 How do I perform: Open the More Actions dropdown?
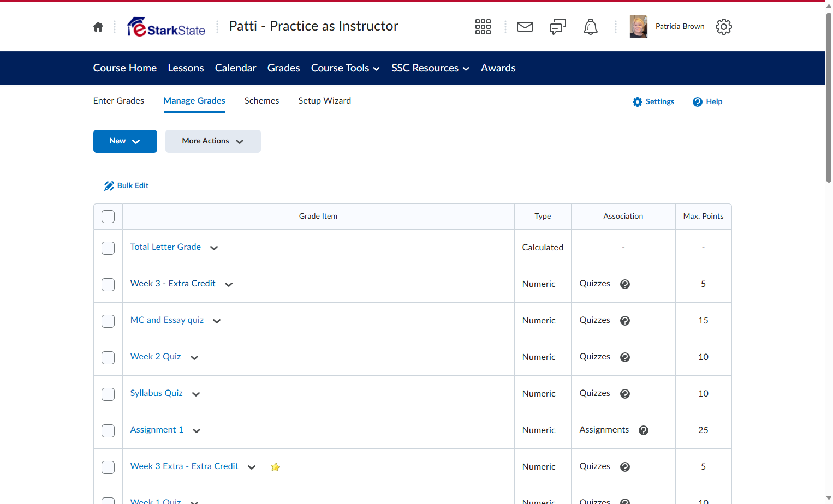tap(213, 141)
